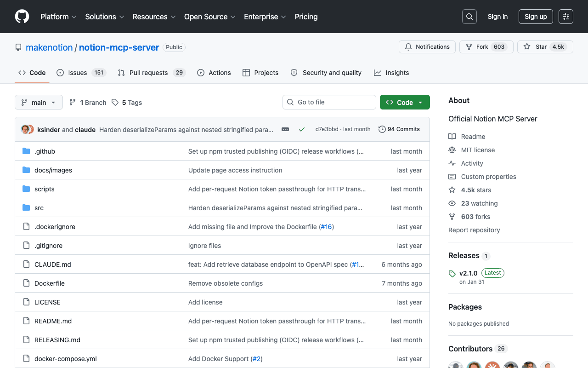Screen dimensions: 588x368
Task: Open the Releases section heading
Action: [464, 255]
